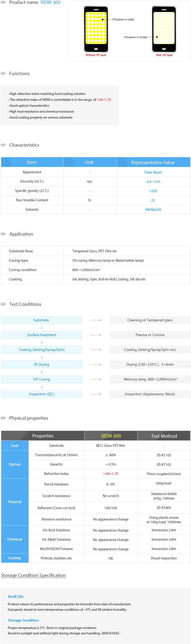Click the 'Shelf Life' subheading
191x644 pixels.
pos(16,597)
